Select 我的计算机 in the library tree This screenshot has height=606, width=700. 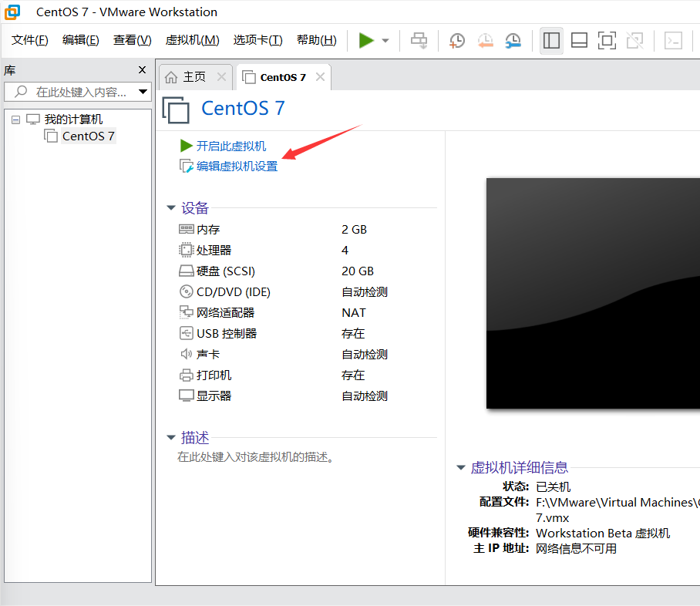click(73, 120)
